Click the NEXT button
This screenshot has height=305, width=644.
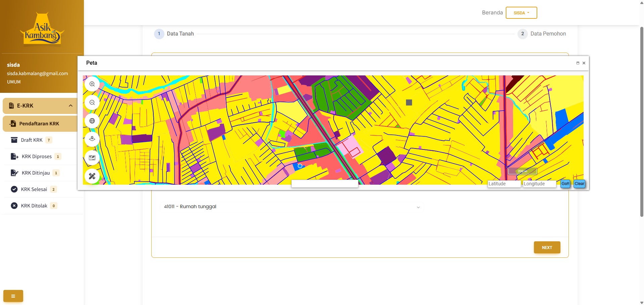click(x=547, y=248)
